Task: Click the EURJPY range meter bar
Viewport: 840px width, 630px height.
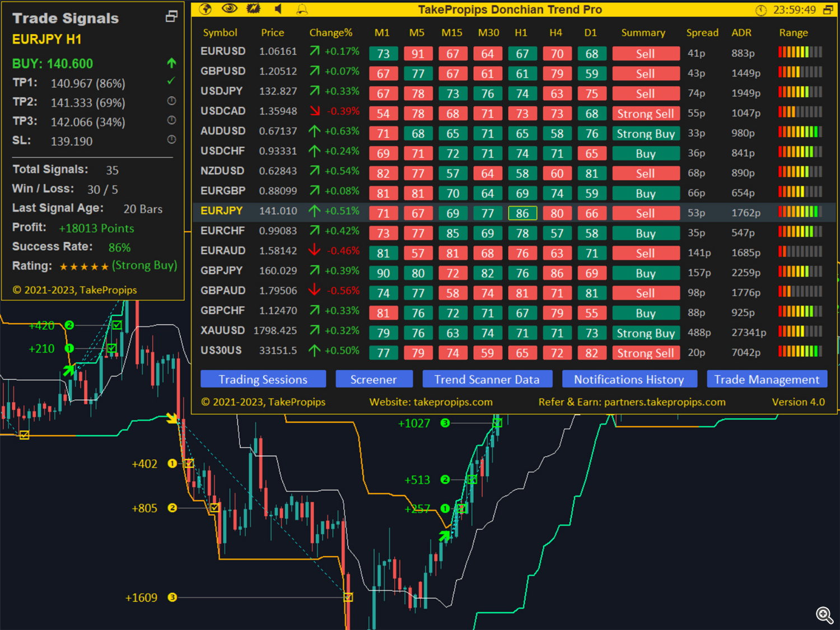Action: coord(800,212)
